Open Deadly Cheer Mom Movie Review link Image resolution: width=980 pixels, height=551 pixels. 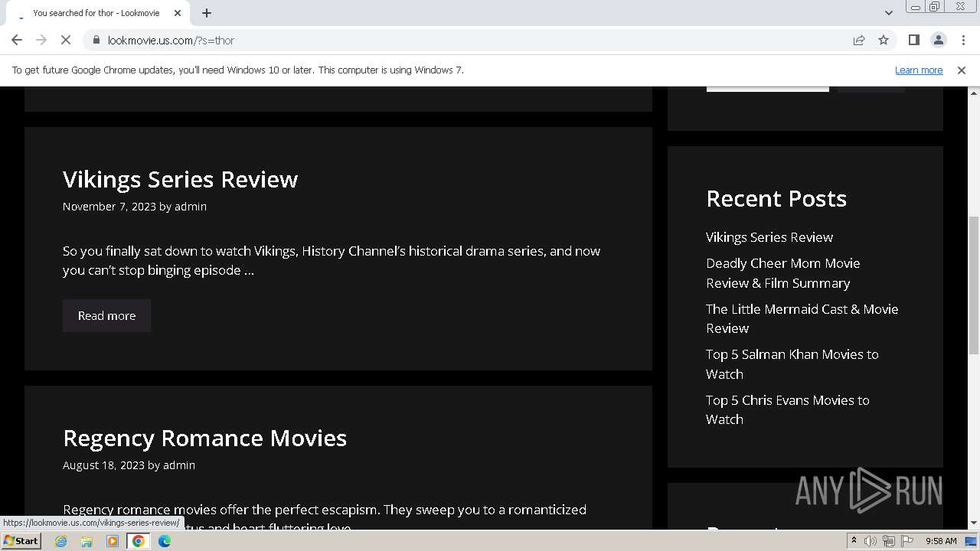tap(782, 273)
